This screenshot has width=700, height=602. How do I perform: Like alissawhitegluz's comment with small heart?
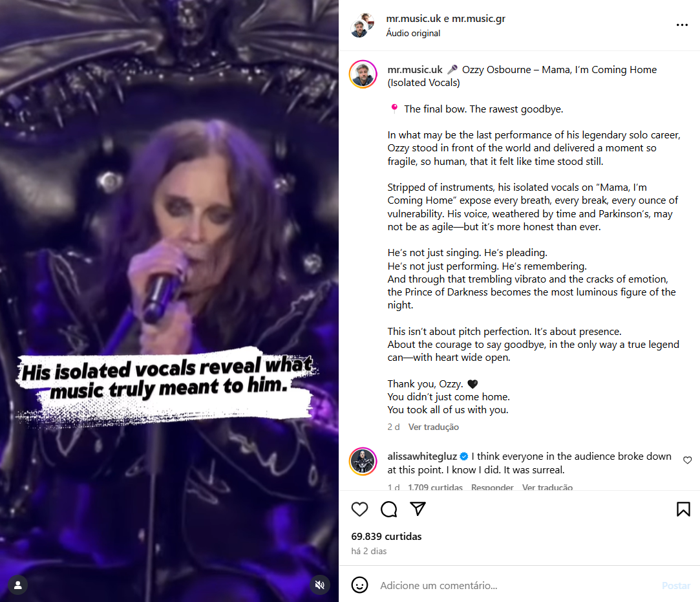pos(688,460)
